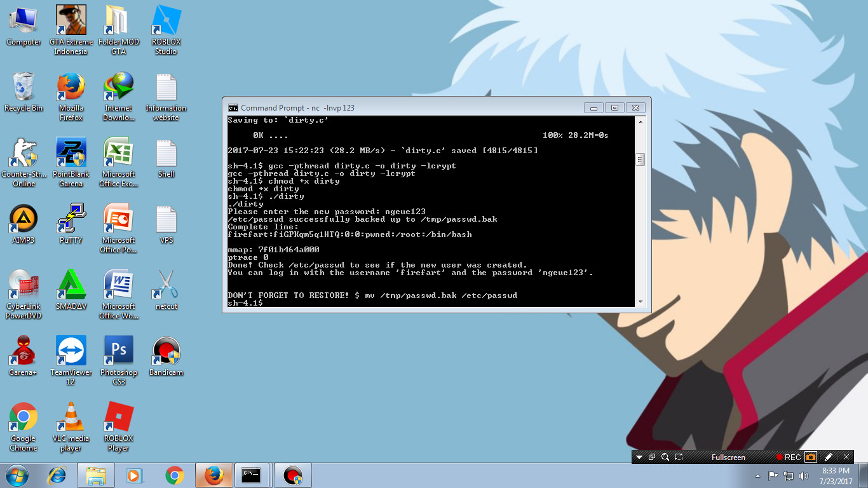868x488 pixels.
Task: Expand Bandicam bar dropdown arrow
Action: (x=639, y=457)
